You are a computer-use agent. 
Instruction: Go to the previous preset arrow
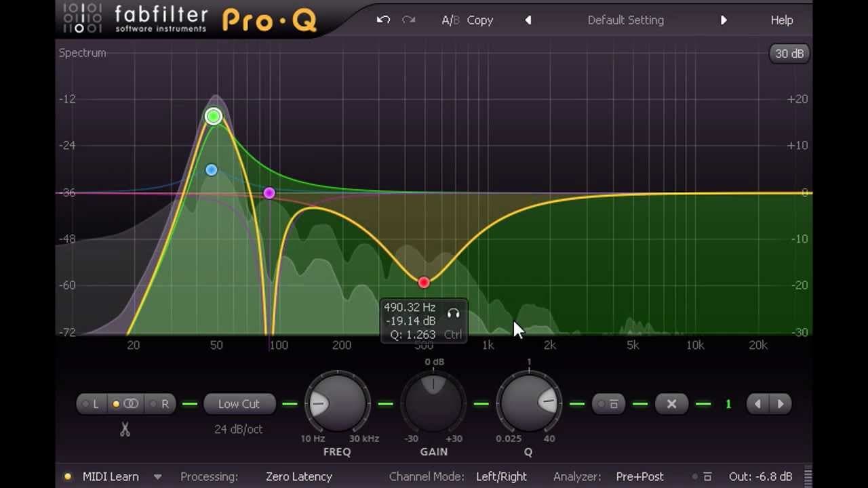pos(528,20)
